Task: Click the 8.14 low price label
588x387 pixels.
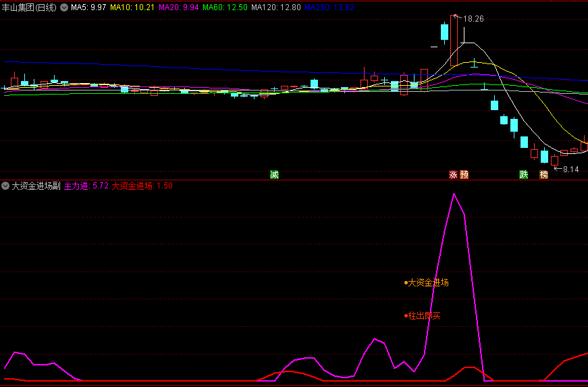Action: point(570,170)
